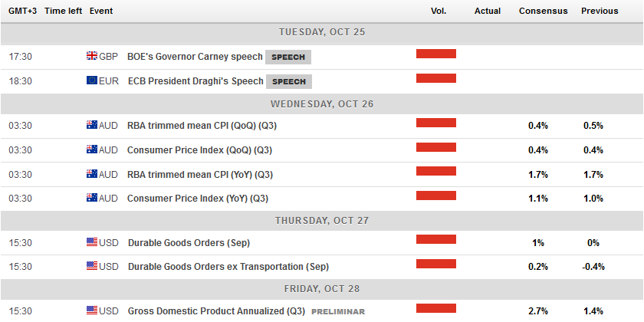Open ECB President Draghi's Speech event
This screenshot has width=644, height=322.
[193, 81]
